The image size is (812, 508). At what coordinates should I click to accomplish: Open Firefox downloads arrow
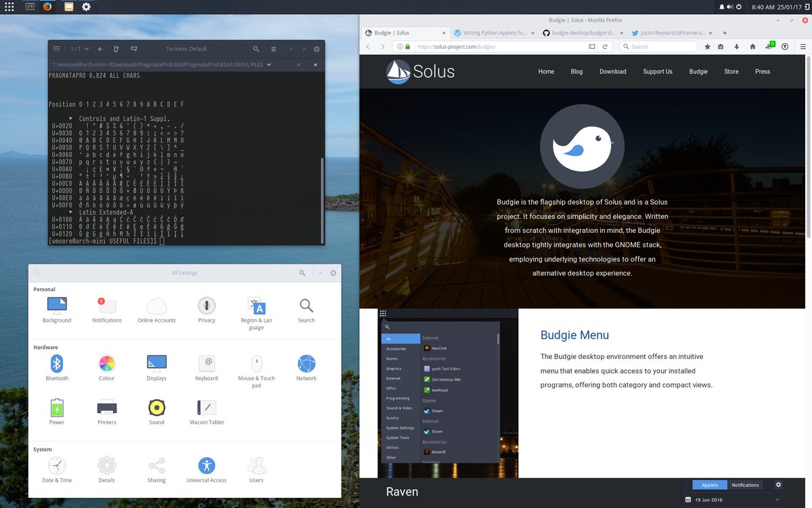[736, 47]
